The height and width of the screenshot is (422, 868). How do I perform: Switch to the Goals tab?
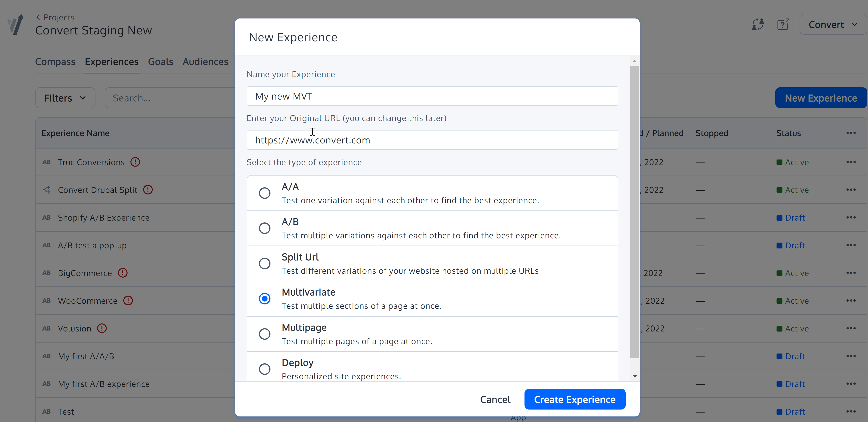point(161,62)
